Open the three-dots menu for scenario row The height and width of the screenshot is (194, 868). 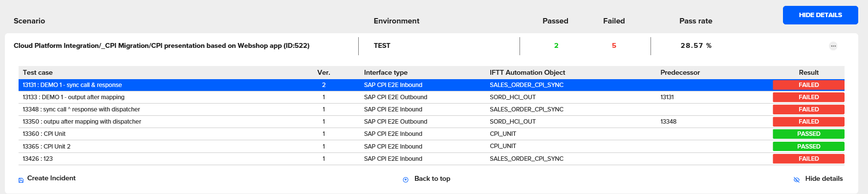(833, 46)
